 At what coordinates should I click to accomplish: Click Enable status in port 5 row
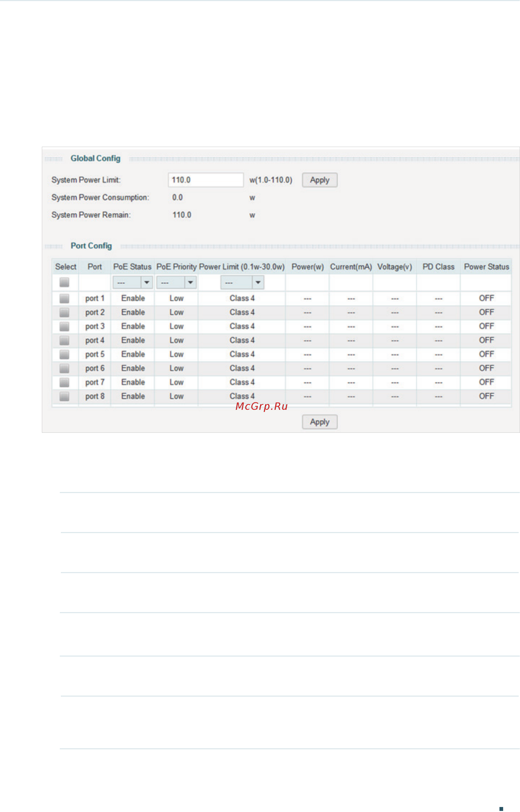[x=133, y=355]
